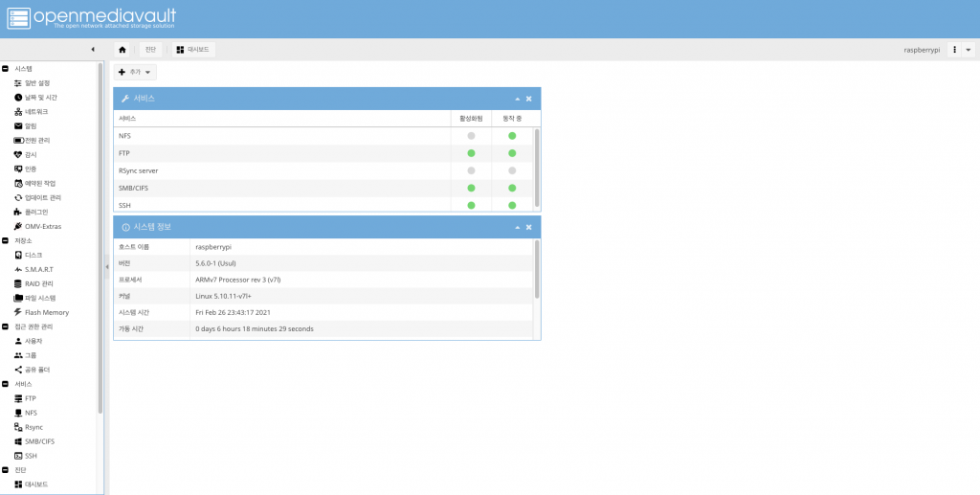Click the home breadcrumb icon
The image size is (980, 495).
122,50
